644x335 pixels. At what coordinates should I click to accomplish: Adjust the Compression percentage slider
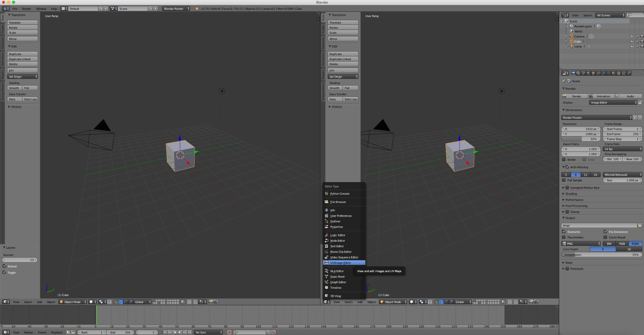pos(601,255)
